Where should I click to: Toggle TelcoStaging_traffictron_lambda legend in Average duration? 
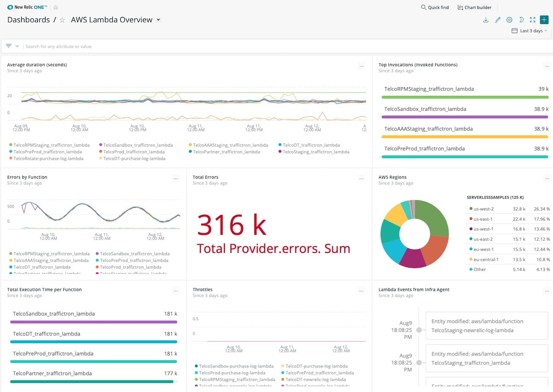click(314, 152)
